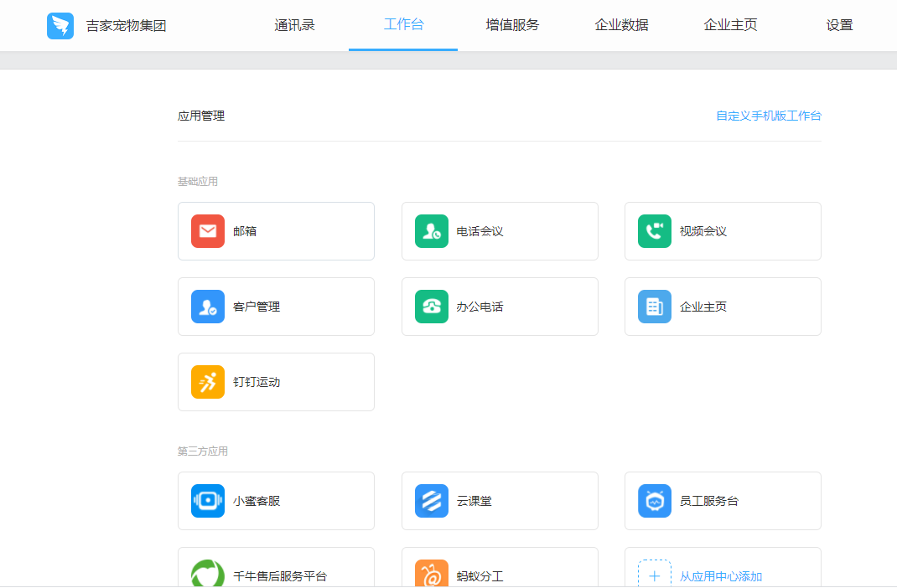Open the 云课堂 cloud classroom icon
This screenshot has width=897, height=588.
point(432,501)
